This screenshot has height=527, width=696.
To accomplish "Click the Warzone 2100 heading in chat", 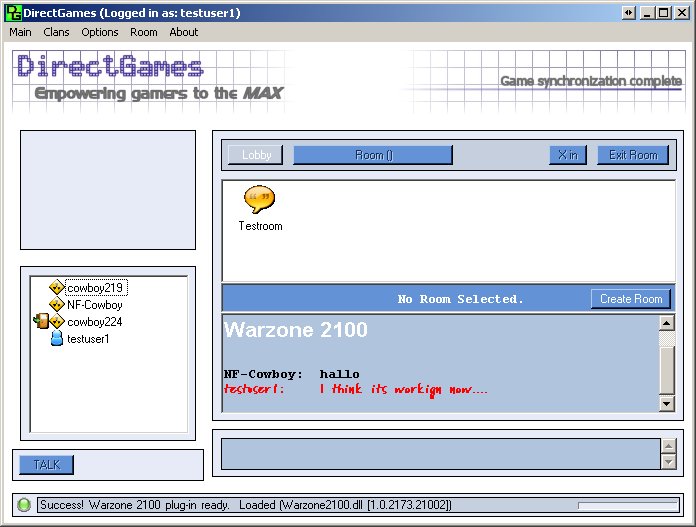I will 296,330.
